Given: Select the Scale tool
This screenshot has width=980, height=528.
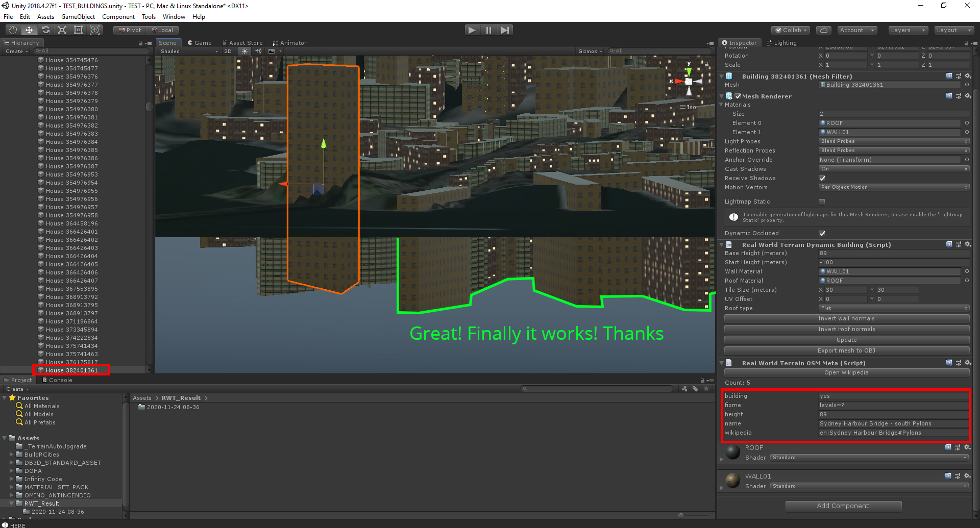Looking at the screenshot, I should 62,30.
